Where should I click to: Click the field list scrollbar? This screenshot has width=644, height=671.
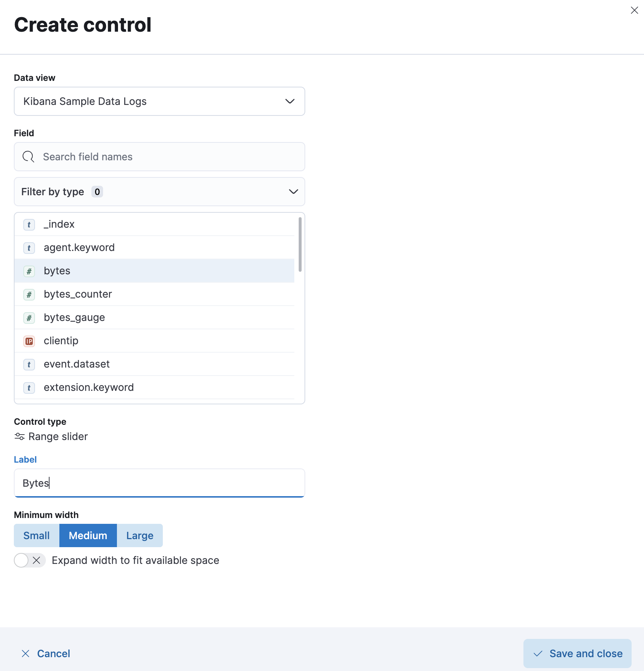(x=300, y=244)
